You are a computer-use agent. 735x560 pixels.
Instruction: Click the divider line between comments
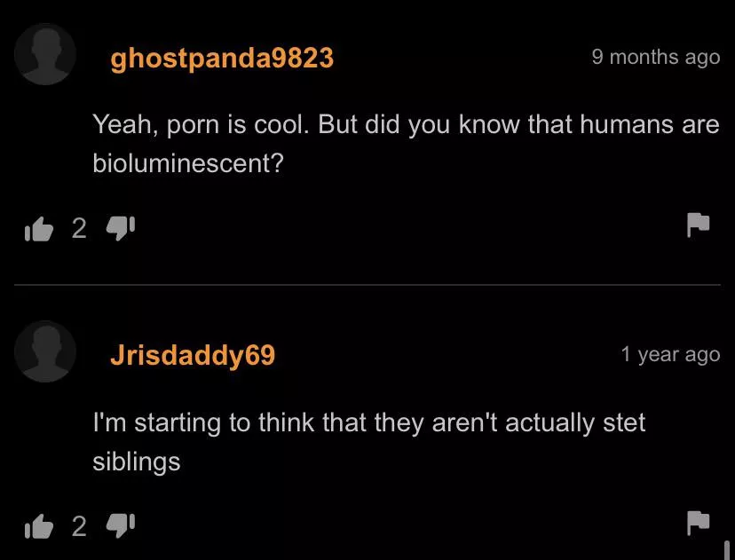point(367,285)
